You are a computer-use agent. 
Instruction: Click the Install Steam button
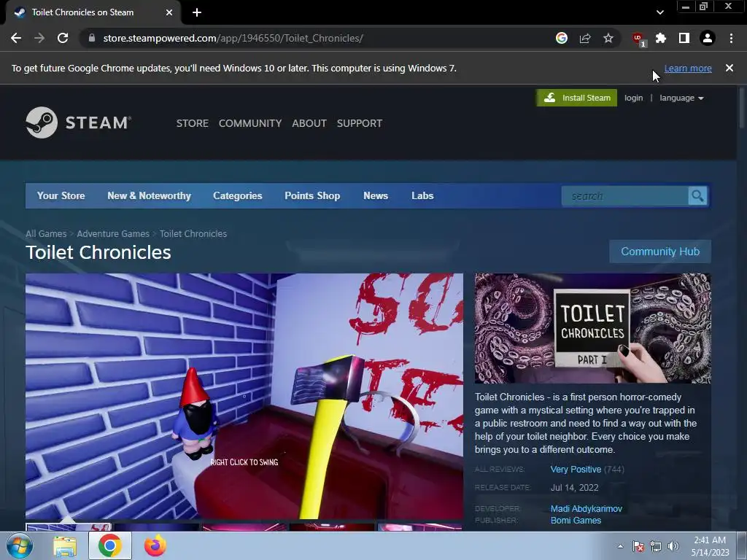(x=576, y=98)
